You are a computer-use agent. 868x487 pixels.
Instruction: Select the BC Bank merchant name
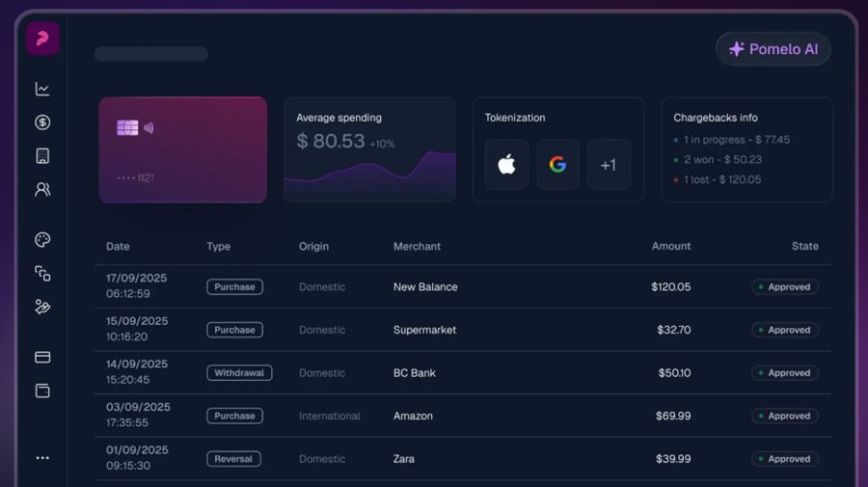(x=414, y=373)
